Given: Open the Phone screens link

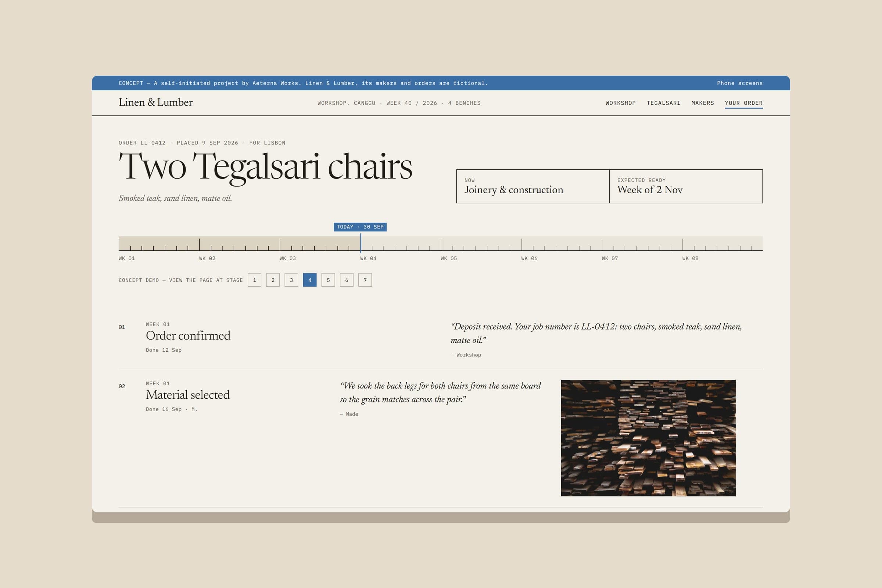Looking at the screenshot, I should point(739,83).
